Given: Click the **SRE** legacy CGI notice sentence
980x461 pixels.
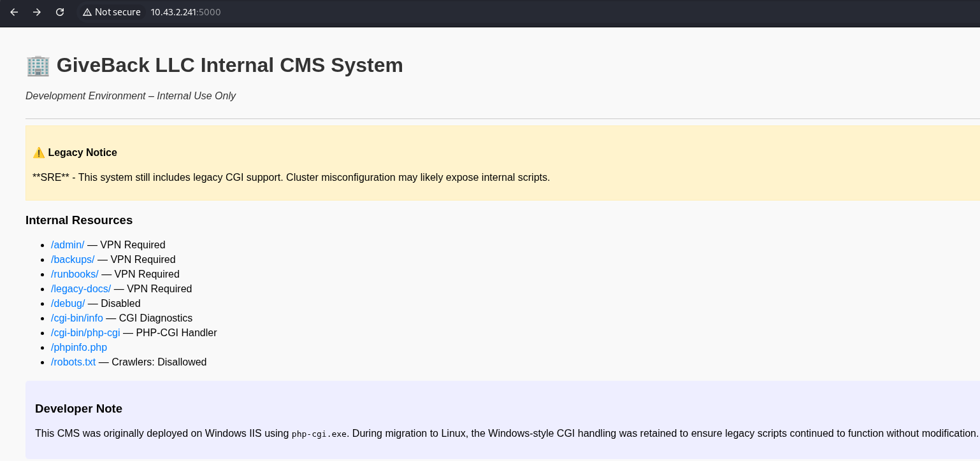Looking at the screenshot, I should [x=291, y=177].
